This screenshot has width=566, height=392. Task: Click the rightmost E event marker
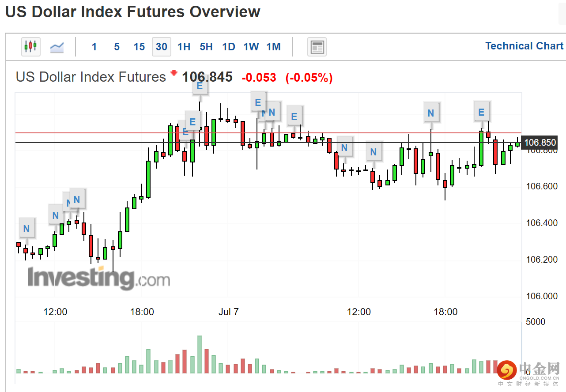point(482,112)
